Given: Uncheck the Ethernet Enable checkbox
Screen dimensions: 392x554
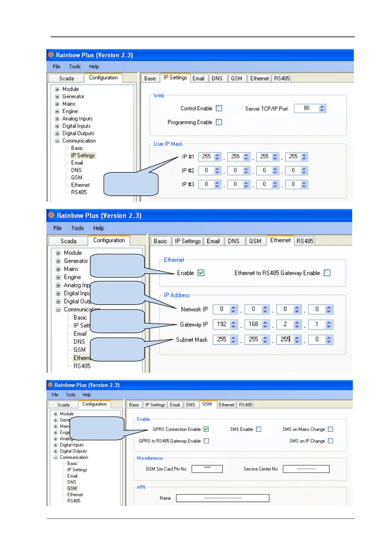Looking at the screenshot, I should click(x=201, y=273).
